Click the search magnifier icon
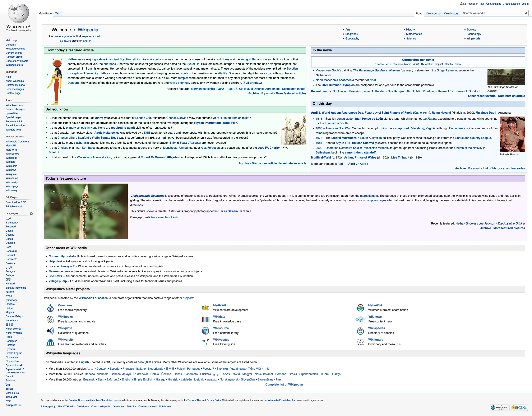Screen dimensions: 532x416 click(x=526, y=13)
